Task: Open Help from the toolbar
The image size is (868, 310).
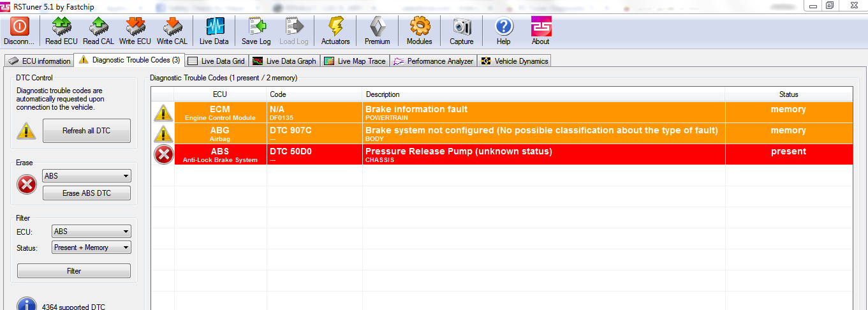Action: [x=503, y=26]
